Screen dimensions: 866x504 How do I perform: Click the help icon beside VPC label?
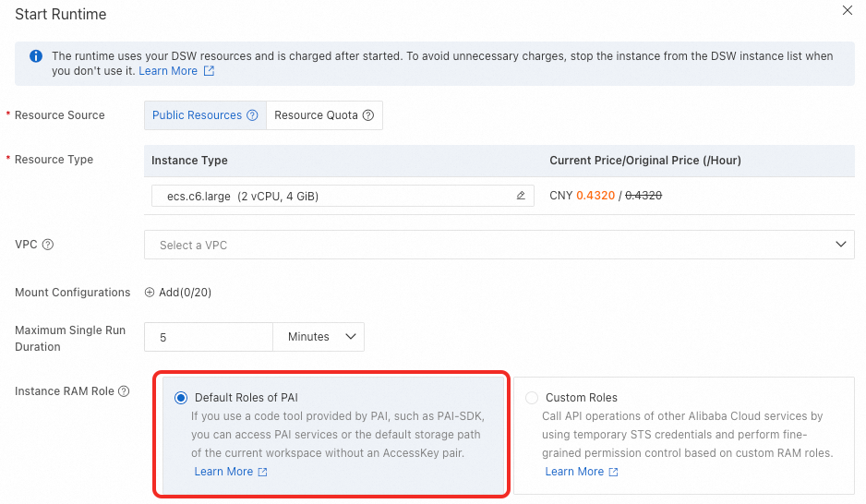[x=48, y=245]
